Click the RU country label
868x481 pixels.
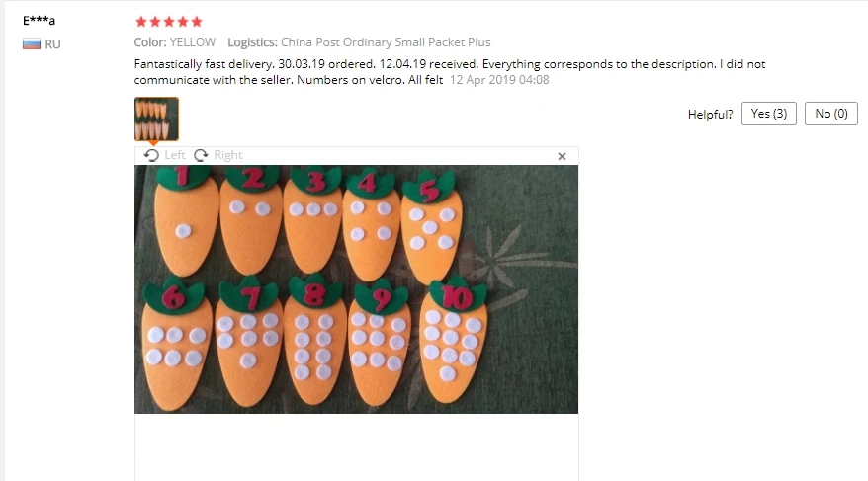tap(52, 44)
